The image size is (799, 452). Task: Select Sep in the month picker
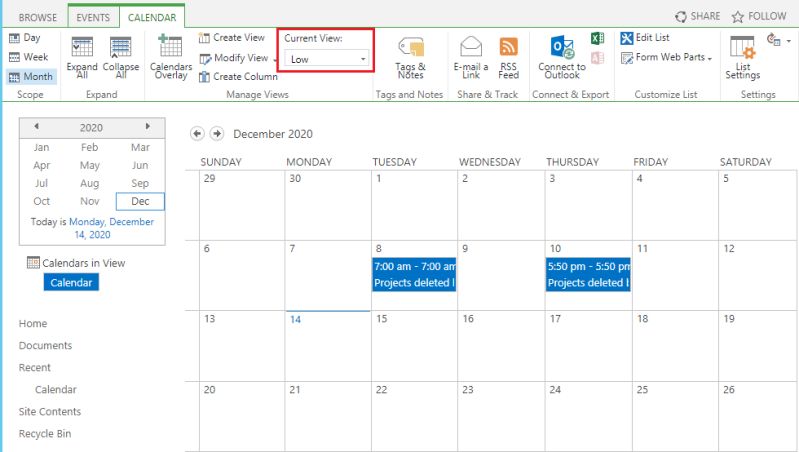[x=140, y=183]
